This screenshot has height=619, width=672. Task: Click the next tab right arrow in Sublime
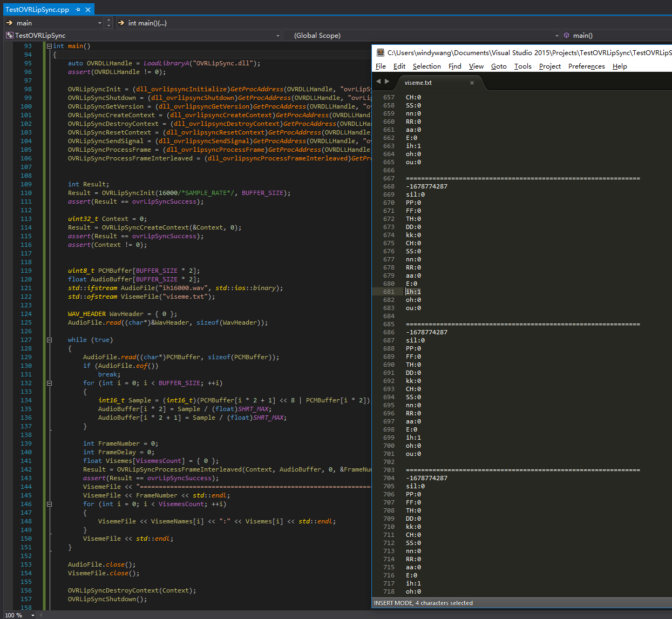pyautogui.click(x=387, y=82)
